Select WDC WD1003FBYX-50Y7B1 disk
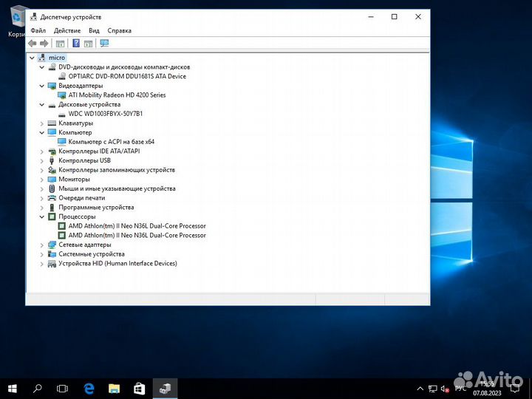The height and width of the screenshot is (399, 532). pyautogui.click(x=106, y=114)
